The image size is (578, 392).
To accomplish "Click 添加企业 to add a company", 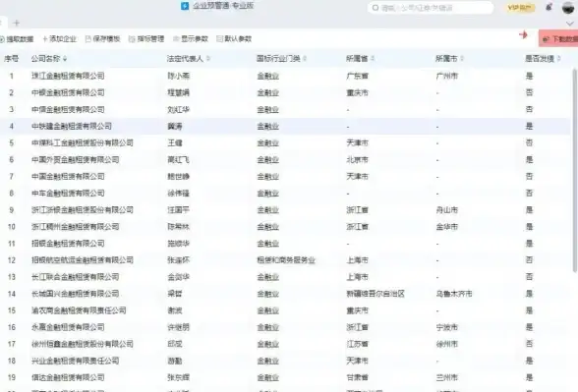I will tap(59, 39).
